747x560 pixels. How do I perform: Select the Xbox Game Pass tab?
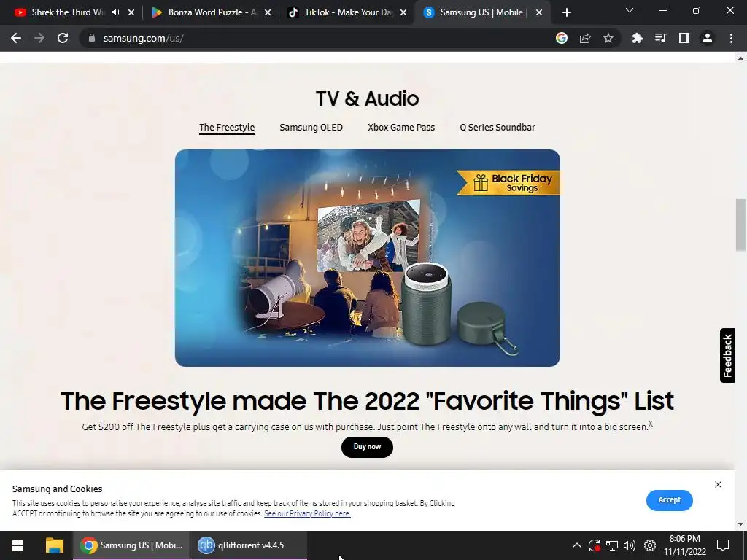point(401,127)
